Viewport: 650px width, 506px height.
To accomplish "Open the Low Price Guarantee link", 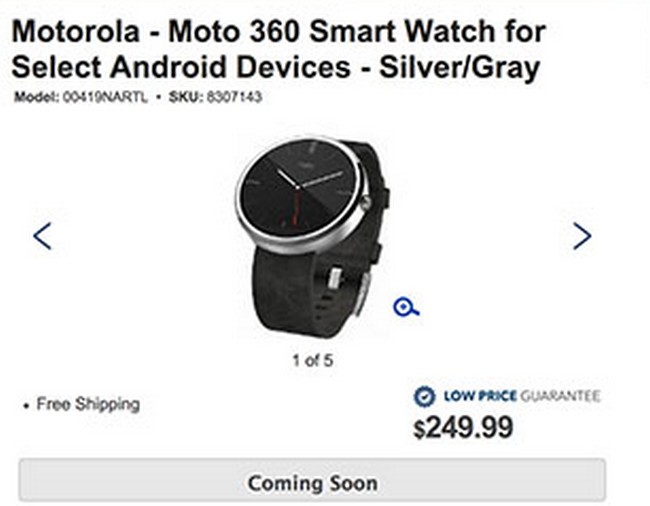I will coord(522,396).
